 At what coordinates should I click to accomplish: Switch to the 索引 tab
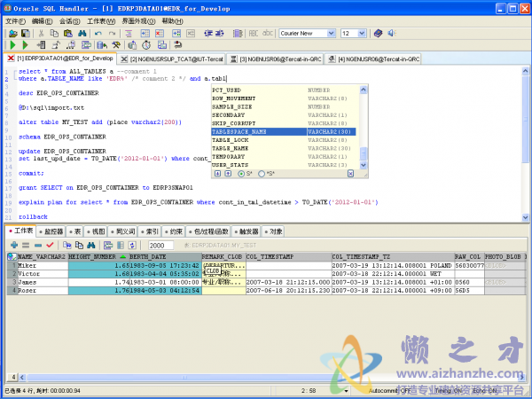coord(150,231)
